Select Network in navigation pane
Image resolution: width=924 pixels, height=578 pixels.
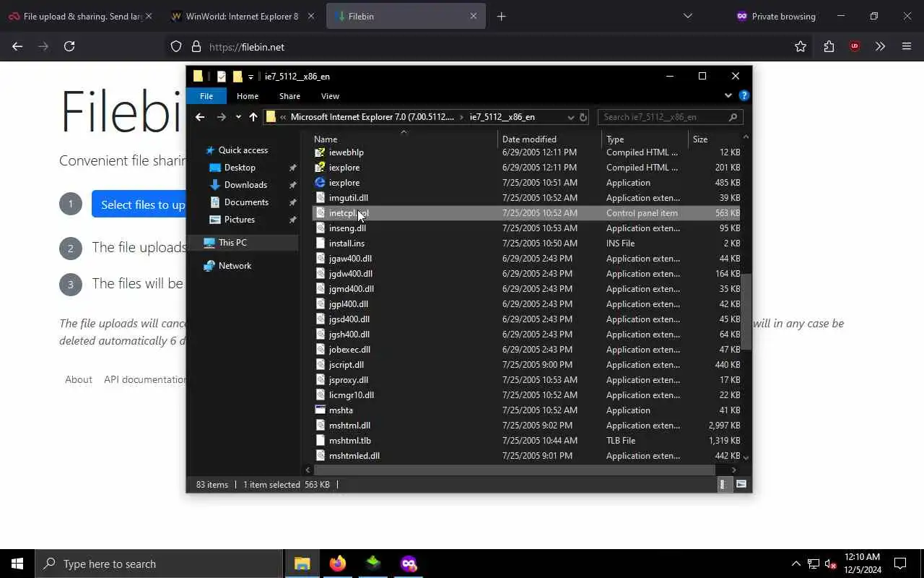pos(235,266)
